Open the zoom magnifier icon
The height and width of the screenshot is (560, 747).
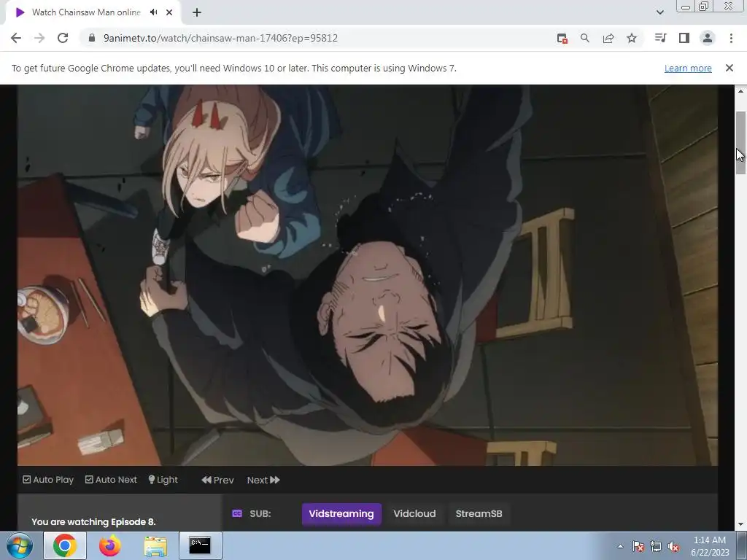point(585,38)
